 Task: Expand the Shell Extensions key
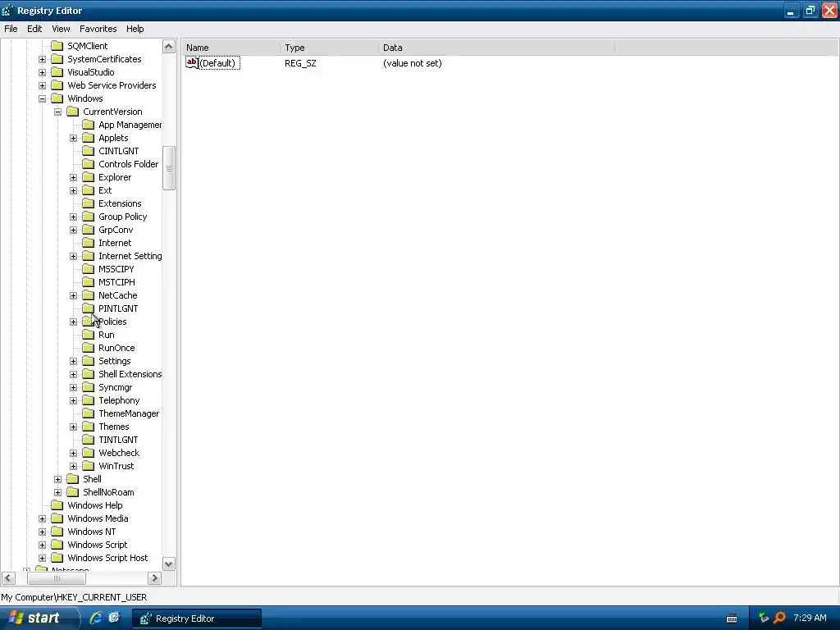[x=73, y=374]
